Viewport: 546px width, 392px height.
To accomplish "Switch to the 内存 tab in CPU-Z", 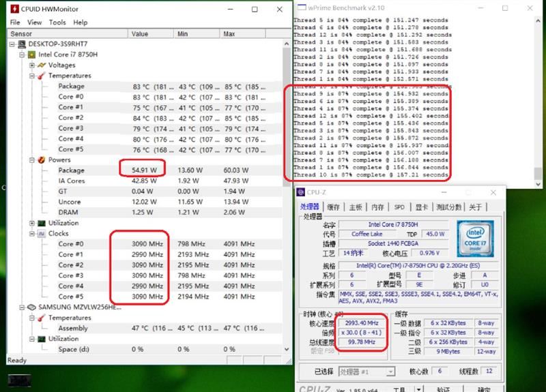I will pos(377,207).
